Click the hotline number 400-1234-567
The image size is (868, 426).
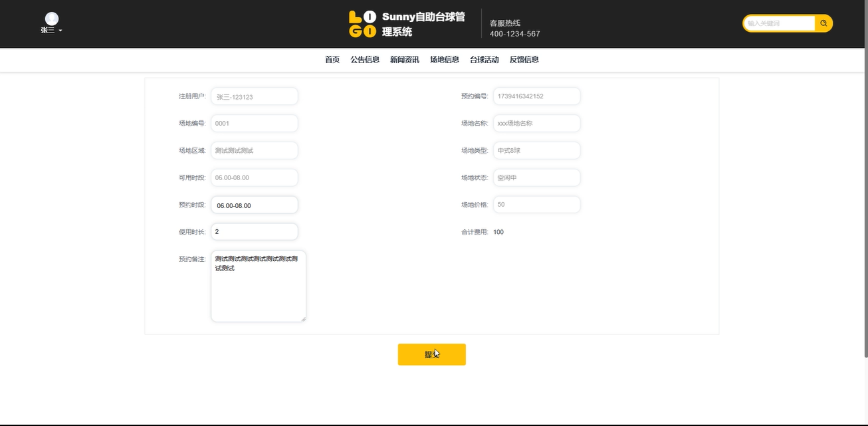pos(515,34)
